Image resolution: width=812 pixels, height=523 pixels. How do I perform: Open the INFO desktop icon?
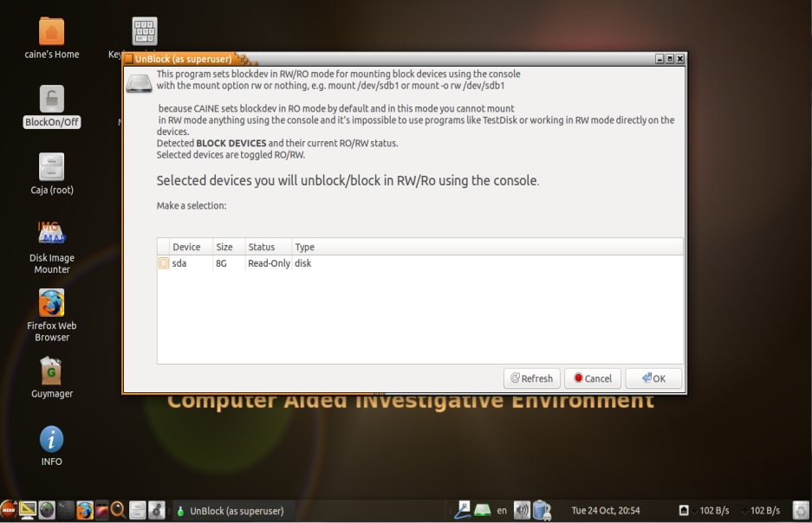click(51, 439)
